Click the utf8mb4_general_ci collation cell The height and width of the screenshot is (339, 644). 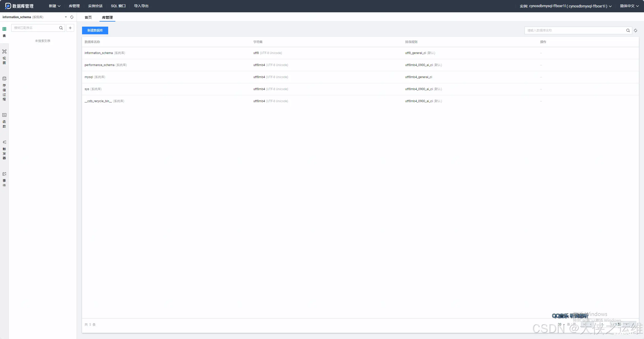pyautogui.click(x=418, y=77)
